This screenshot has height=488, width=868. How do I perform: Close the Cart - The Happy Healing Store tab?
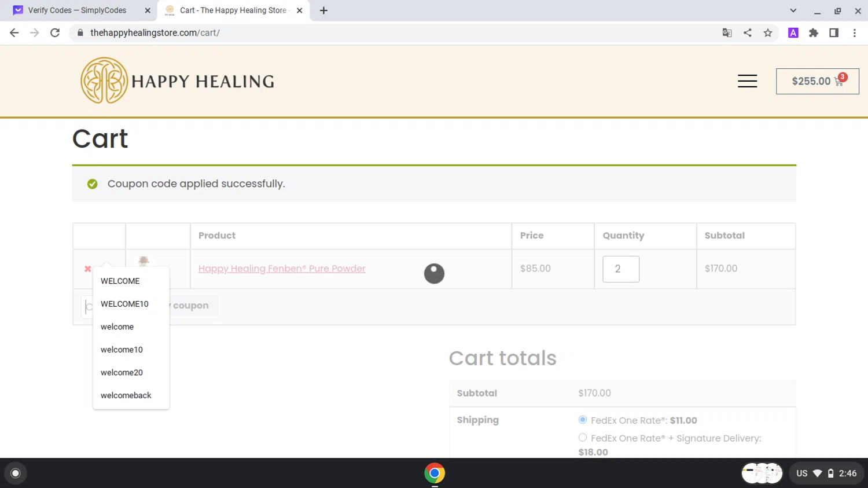[x=299, y=10]
